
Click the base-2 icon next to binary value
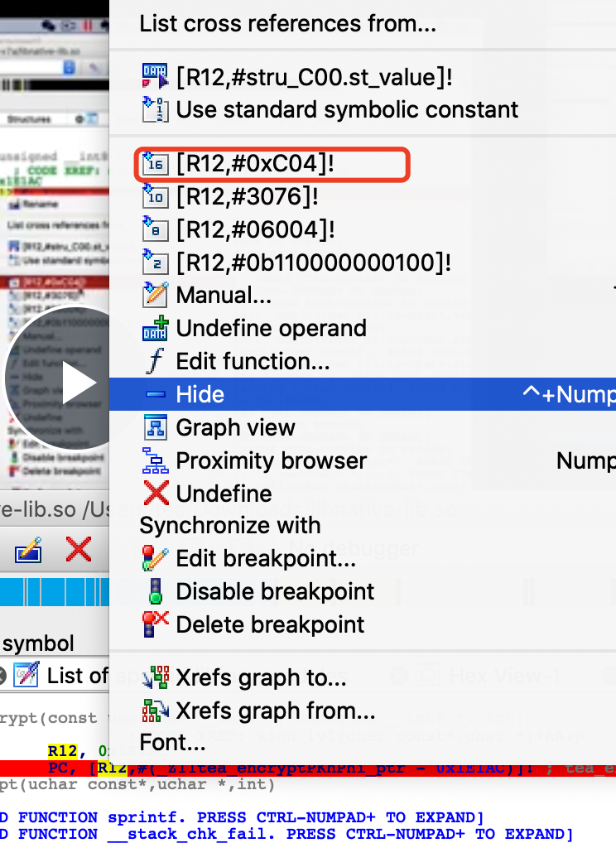pyautogui.click(x=155, y=263)
